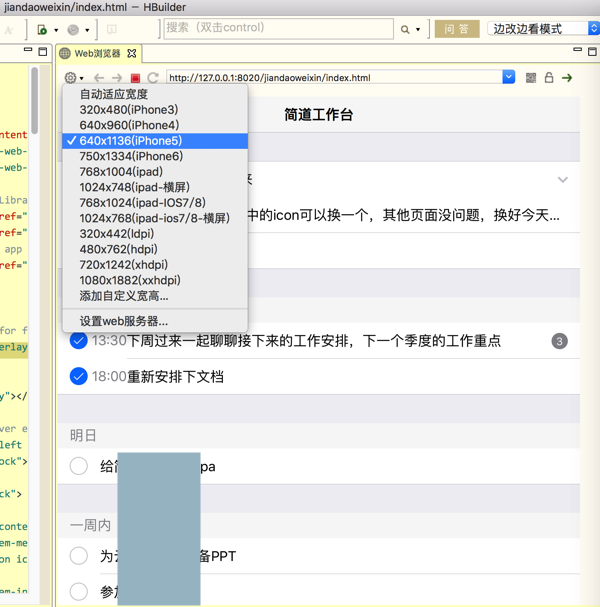Viewport: 600px width, 607px height.
Task: Click the 问答 button
Action: (x=457, y=29)
